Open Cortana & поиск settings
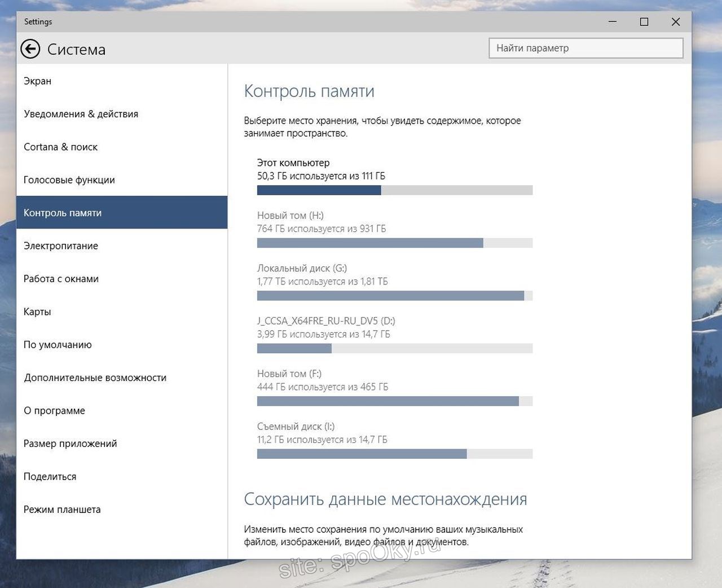Image resolution: width=722 pixels, height=588 pixels. tap(60, 147)
